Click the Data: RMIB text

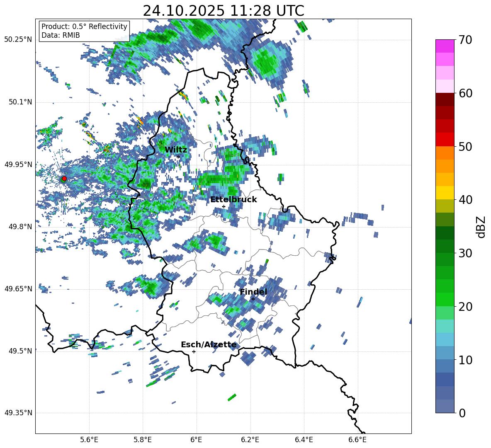point(61,35)
